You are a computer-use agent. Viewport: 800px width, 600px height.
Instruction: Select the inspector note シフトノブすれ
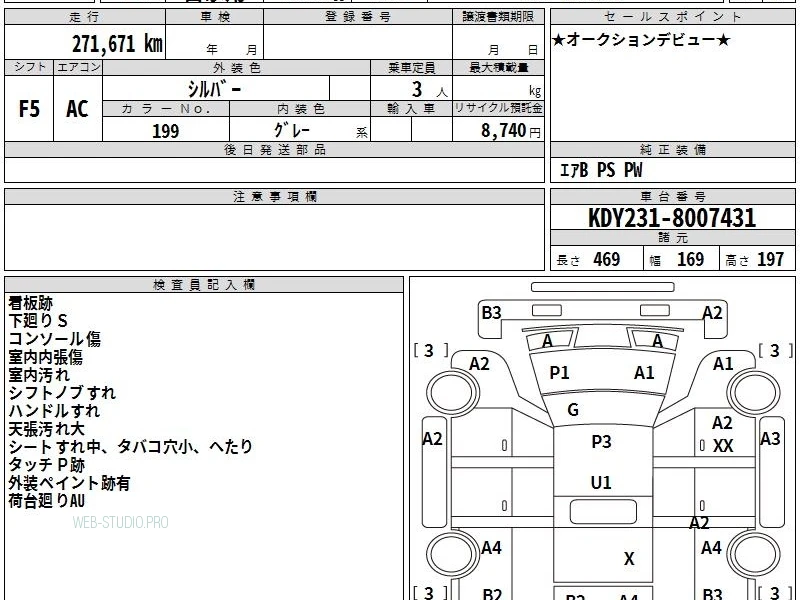pos(62,393)
